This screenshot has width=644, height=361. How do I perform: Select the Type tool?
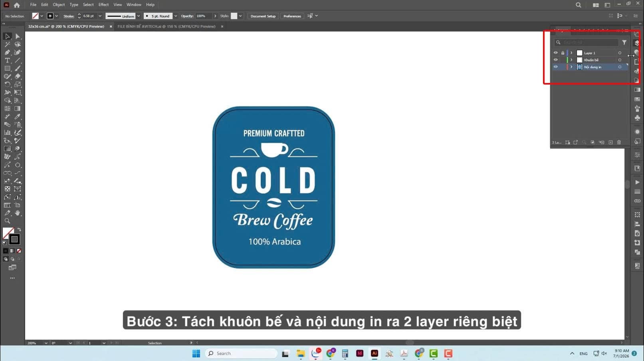click(7, 60)
